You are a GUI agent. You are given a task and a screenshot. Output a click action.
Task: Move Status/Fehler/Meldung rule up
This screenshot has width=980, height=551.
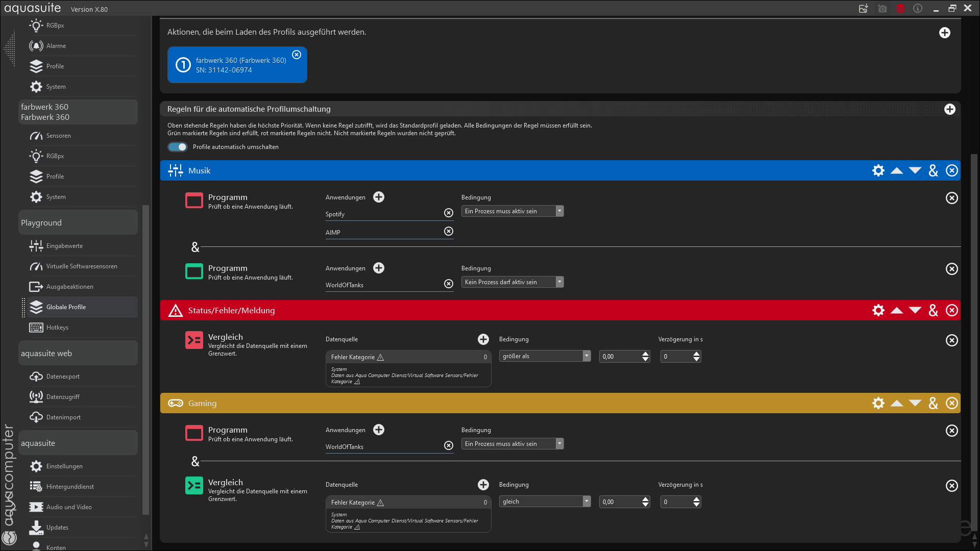click(896, 310)
